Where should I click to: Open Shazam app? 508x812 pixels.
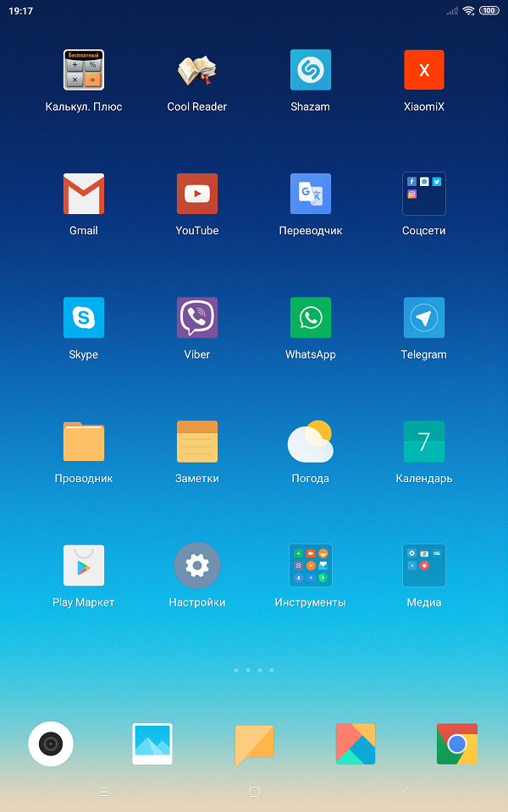tap(311, 70)
